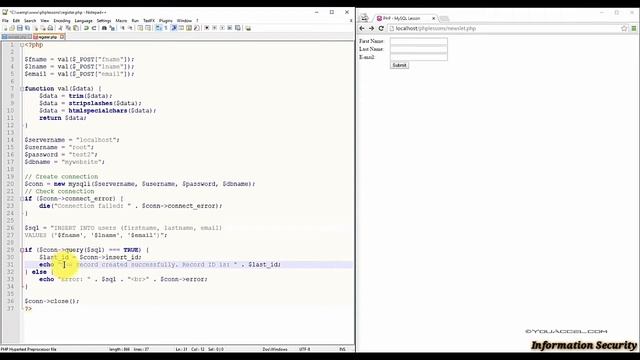
Task: Click the macro Playback icon
Action: [222, 28]
